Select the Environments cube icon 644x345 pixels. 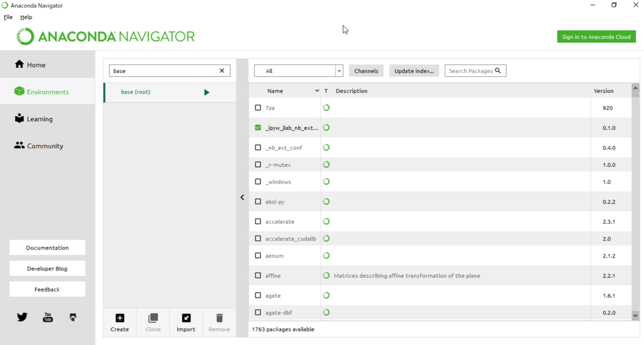pos(19,91)
